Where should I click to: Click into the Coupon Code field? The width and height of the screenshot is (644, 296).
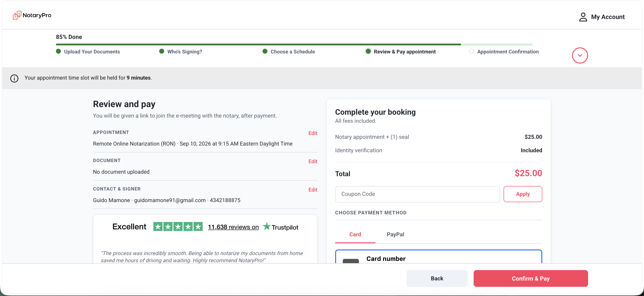point(417,194)
